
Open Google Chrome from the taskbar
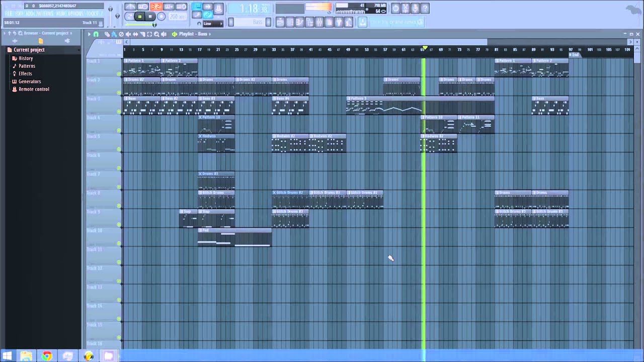tap(46, 356)
